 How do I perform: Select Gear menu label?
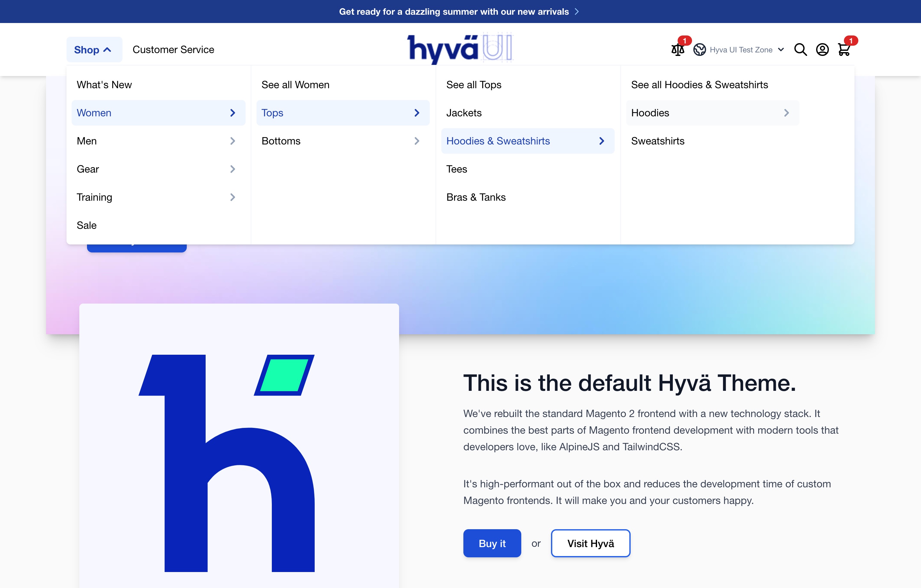click(x=88, y=169)
